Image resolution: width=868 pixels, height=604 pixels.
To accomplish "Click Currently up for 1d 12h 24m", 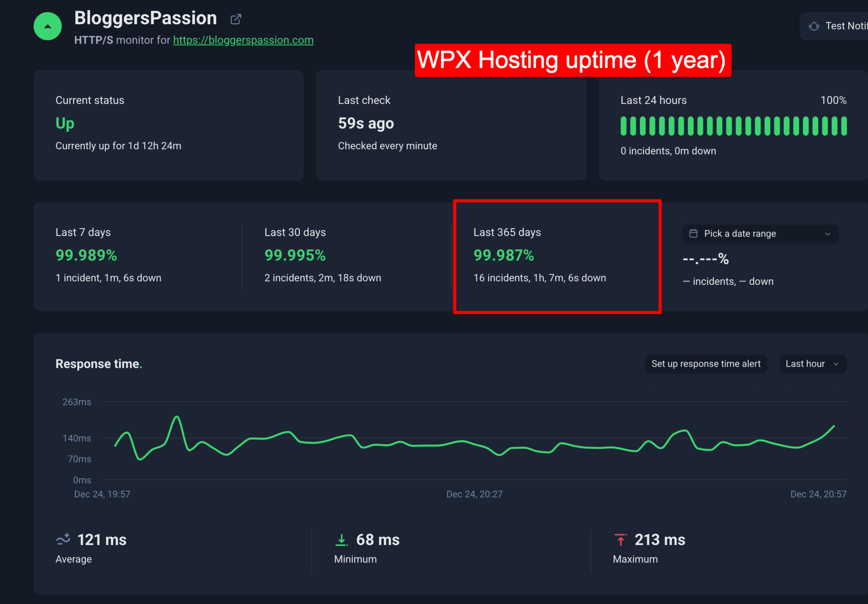I will pyautogui.click(x=118, y=146).
